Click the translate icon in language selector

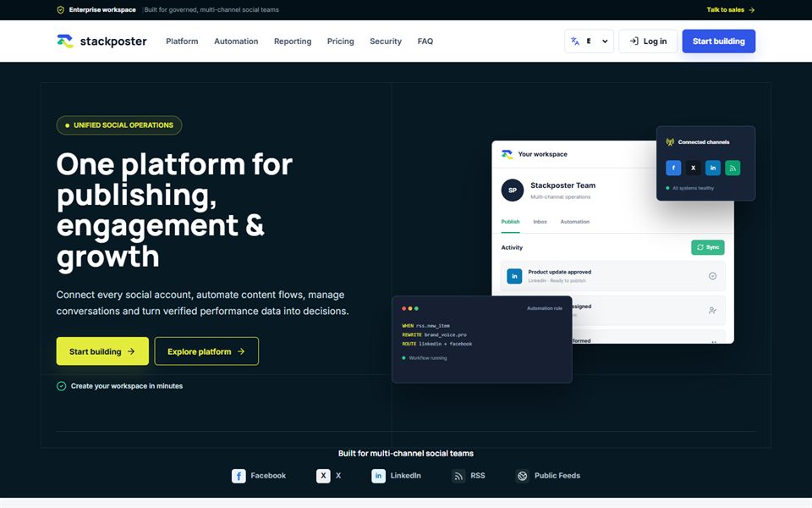(575, 41)
